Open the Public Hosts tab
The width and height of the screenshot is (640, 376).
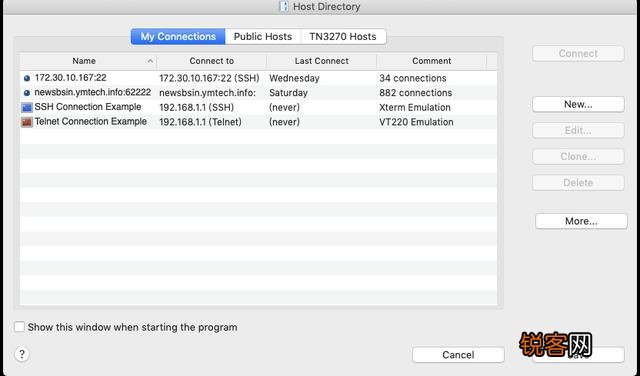point(263,36)
